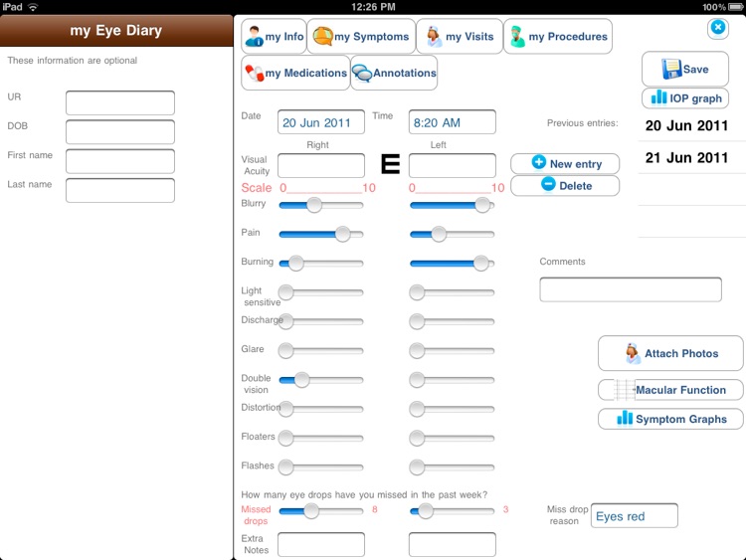Click the bar chart icon on Symptom Graphs
The width and height of the screenshot is (746, 560).
click(625, 418)
